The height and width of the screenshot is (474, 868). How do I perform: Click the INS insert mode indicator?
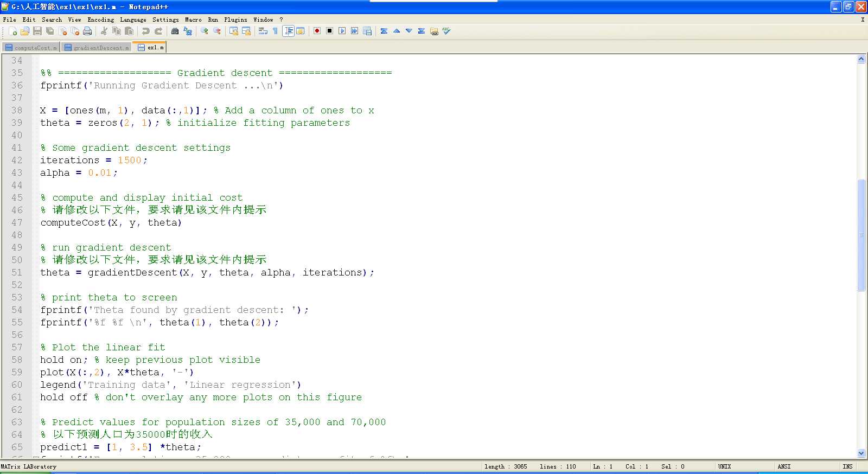847,466
